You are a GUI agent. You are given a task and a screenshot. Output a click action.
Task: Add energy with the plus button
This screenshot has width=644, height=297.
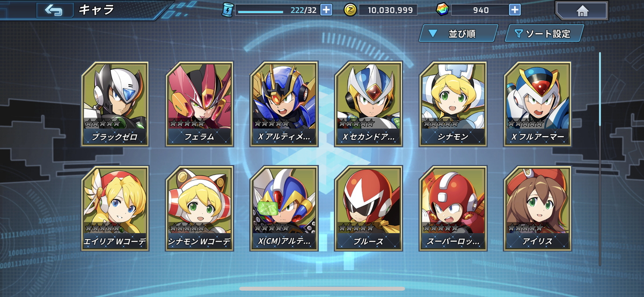point(326,10)
